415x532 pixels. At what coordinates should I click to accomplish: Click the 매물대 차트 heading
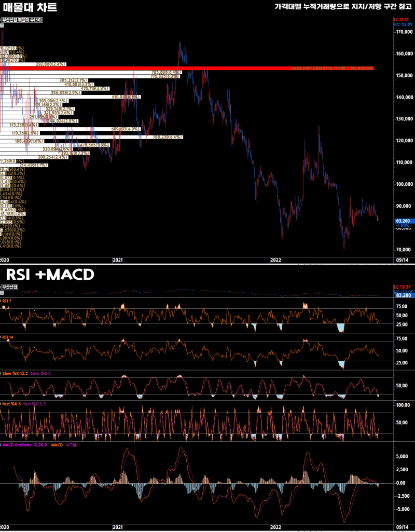(x=30, y=7)
